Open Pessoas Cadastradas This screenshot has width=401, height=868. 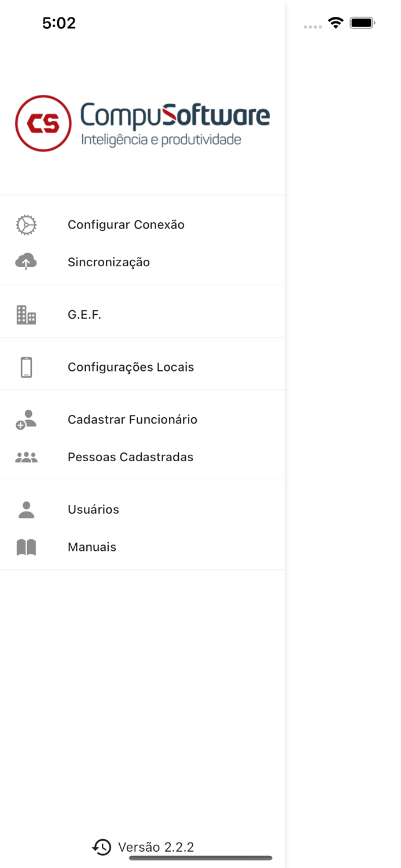pos(130,457)
